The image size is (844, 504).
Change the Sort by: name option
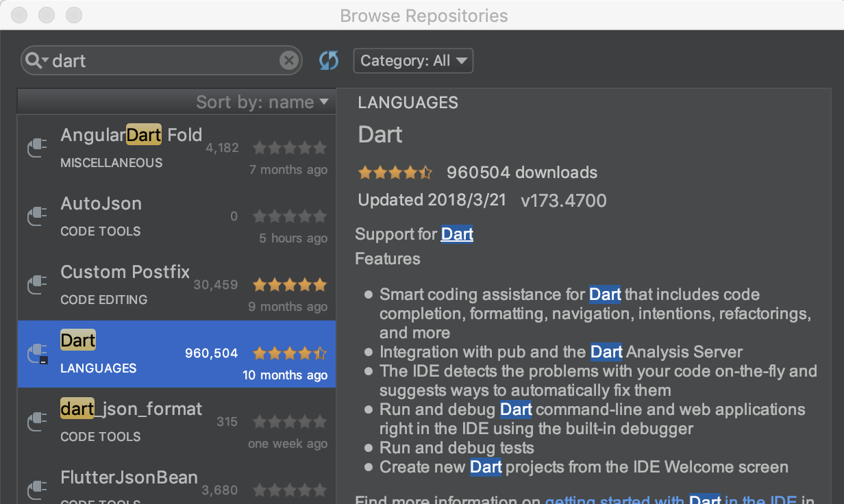[262, 102]
